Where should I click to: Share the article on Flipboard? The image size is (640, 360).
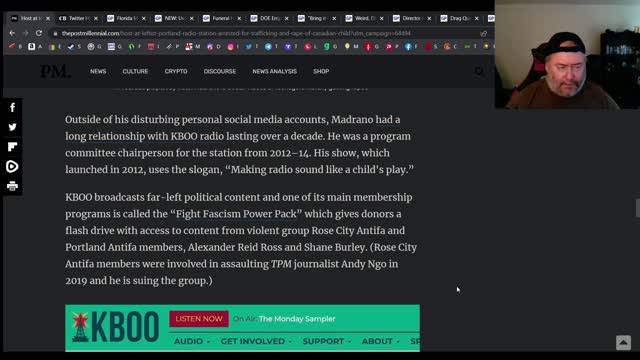[x=12, y=147]
